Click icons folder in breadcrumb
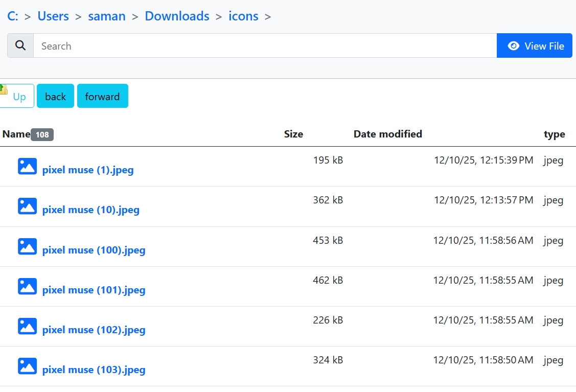This screenshot has height=392, width=576. 243,16
